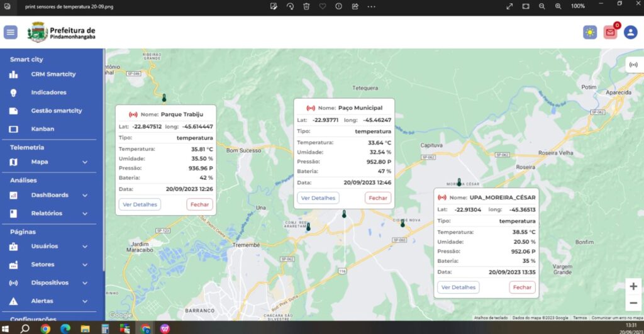Click the thermometer marker at Moreira César

coord(459,182)
